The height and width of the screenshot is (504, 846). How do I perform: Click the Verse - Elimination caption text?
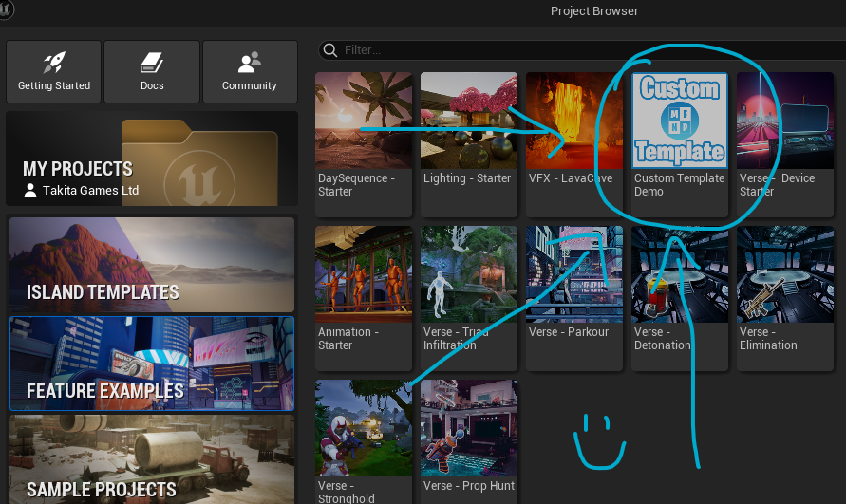click(x=768, y=338)
